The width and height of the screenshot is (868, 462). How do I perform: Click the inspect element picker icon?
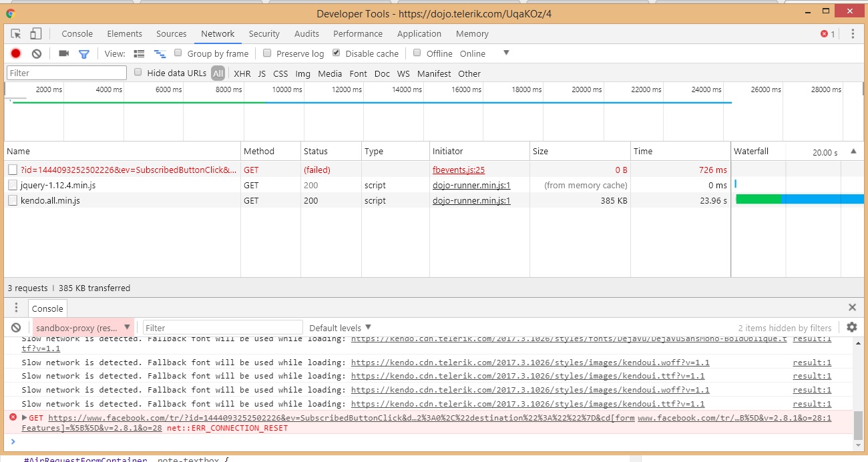pyautogui.click(x=16, y=34)
